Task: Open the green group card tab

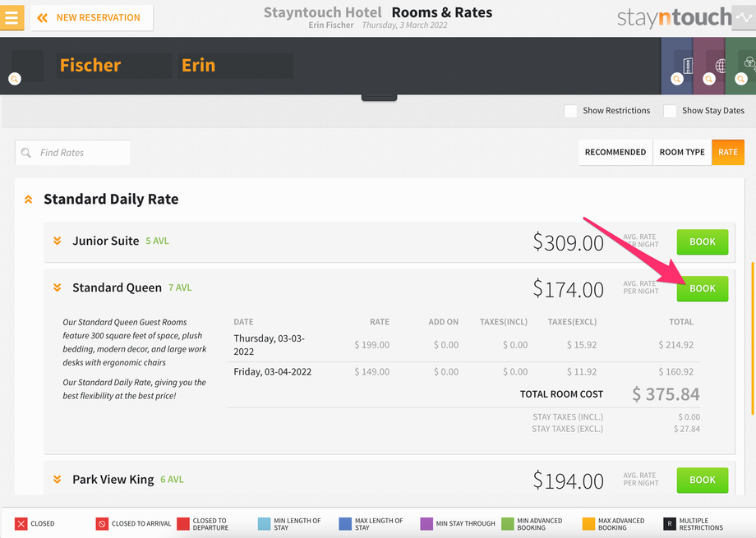Action: pyautogui.click(x=741, y=66)
